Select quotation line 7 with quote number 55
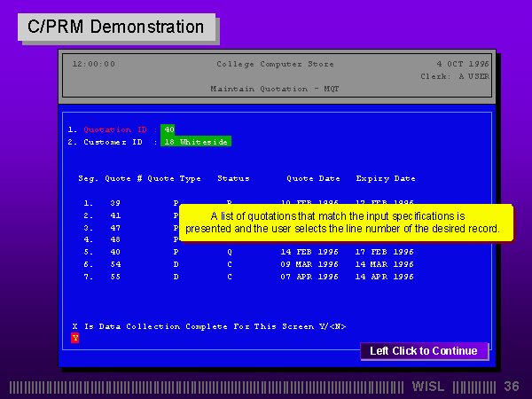Screen dimensions: 532x399 coord(115,277)
